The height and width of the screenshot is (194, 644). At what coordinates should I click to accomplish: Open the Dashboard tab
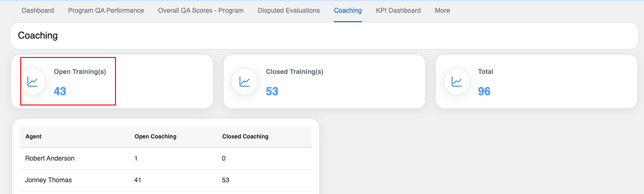coord(38,10)
